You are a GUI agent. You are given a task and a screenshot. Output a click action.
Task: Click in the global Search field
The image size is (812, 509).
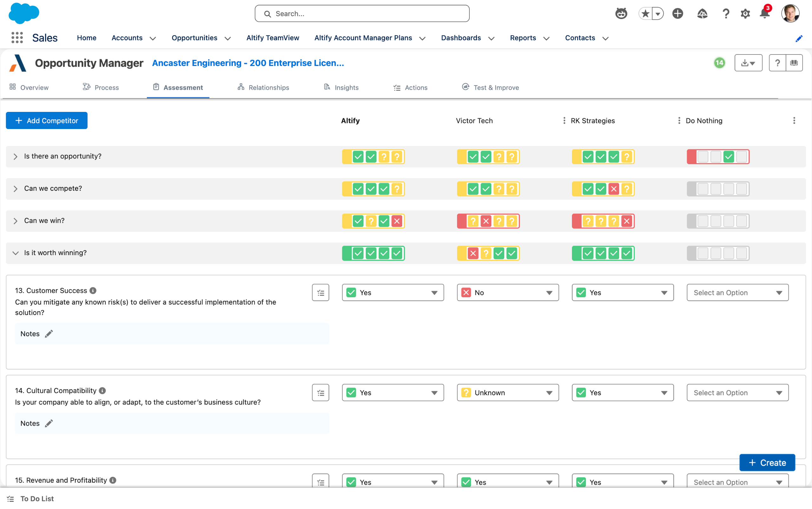pyautogui.click(x=362, y=13)
